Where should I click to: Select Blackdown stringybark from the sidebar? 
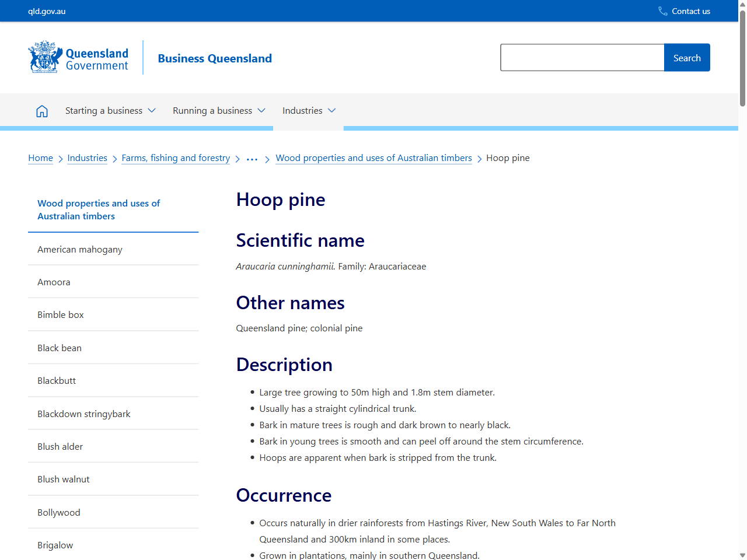(83, 414)
